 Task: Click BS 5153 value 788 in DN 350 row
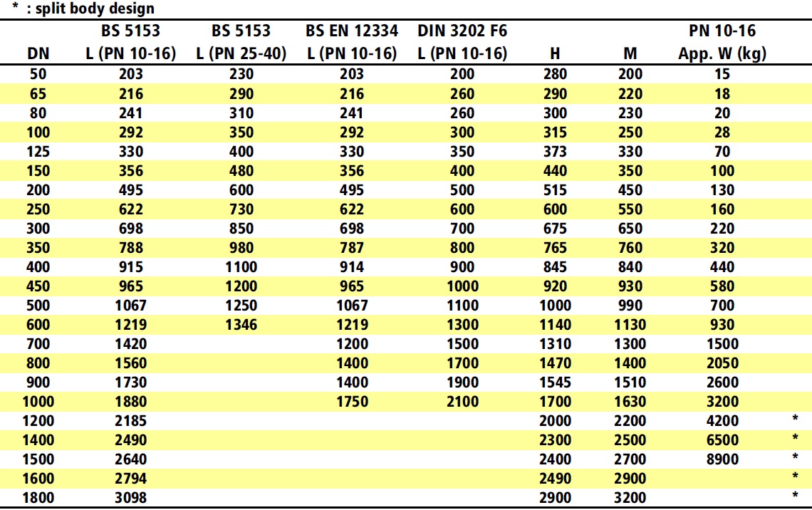tap(130, 247)
